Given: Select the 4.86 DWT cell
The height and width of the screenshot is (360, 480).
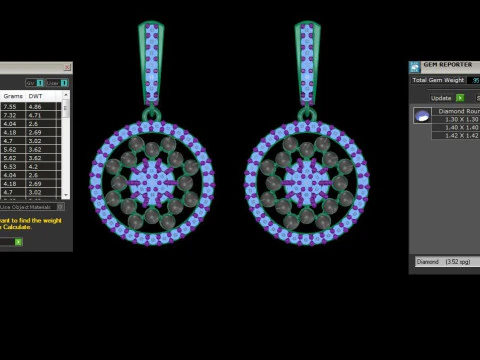Looking at the screenshot, I should pos(42,107).
